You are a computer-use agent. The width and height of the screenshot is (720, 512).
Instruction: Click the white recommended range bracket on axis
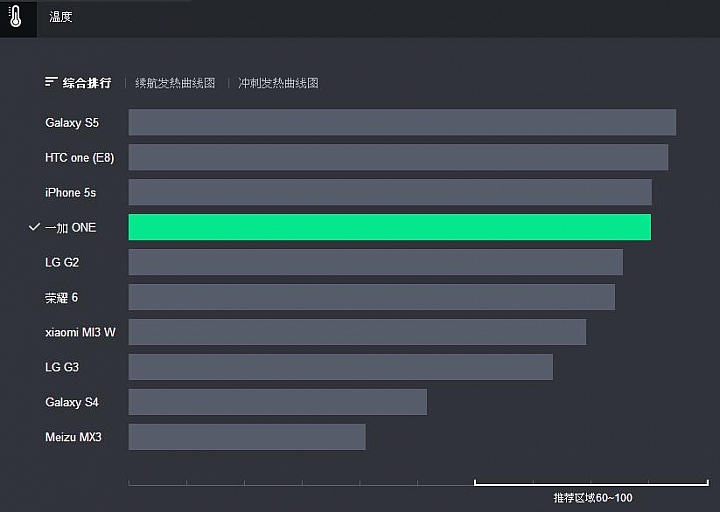(x=591, y=483)
